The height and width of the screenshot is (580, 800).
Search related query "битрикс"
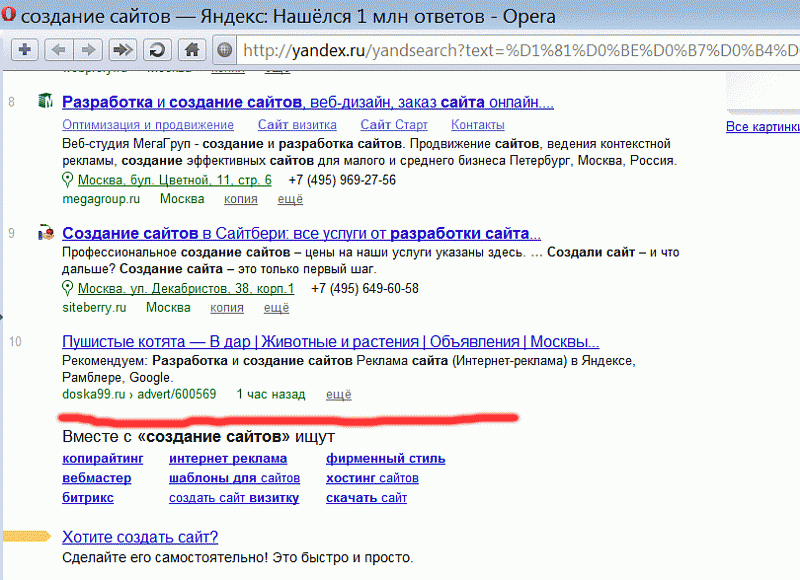coord(88,497)
